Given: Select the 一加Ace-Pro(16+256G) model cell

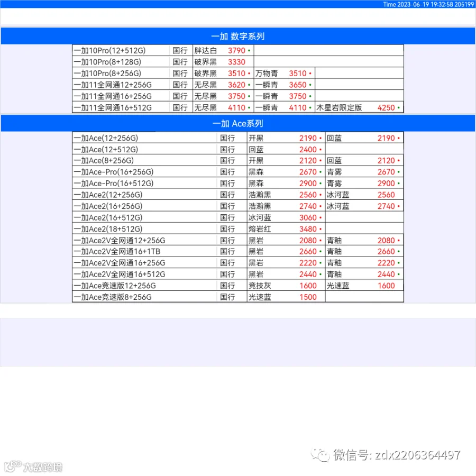Looking at the screenshot, I should 144,172.
